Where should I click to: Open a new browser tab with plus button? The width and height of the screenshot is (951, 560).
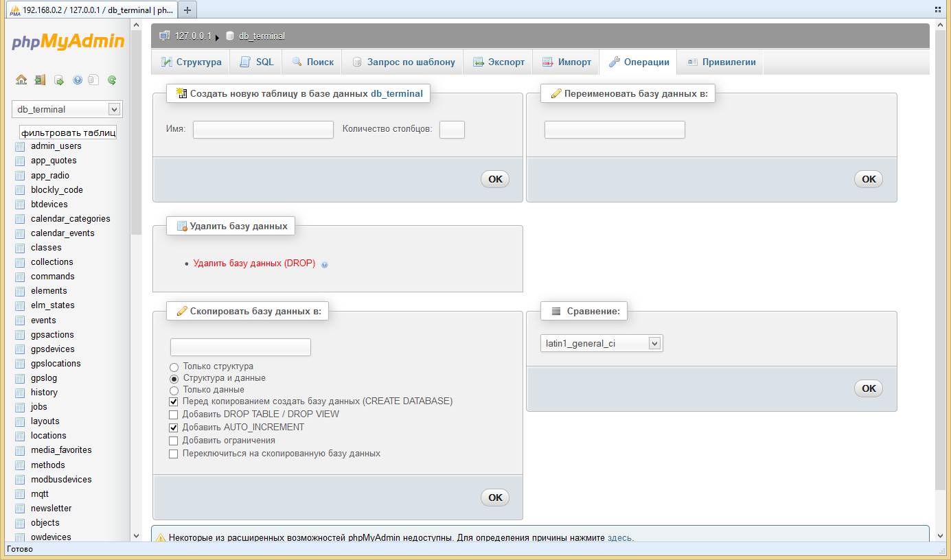click(x=187, y=10)
